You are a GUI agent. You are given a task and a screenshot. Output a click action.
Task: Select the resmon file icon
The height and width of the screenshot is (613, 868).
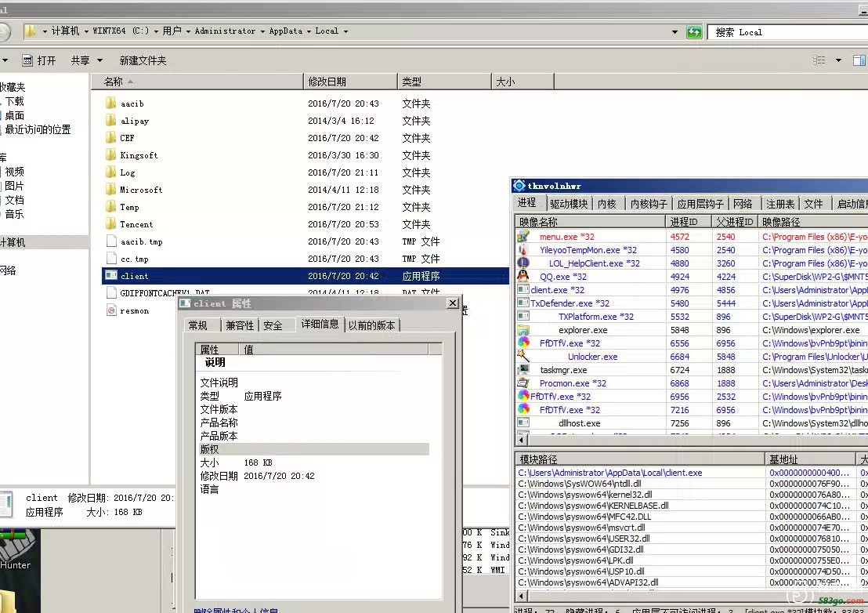tap(111, 310)
